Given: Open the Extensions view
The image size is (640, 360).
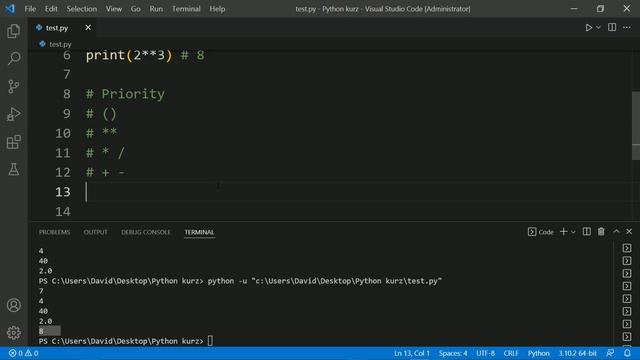Looking at the screenshot, I should pos(13,142).
